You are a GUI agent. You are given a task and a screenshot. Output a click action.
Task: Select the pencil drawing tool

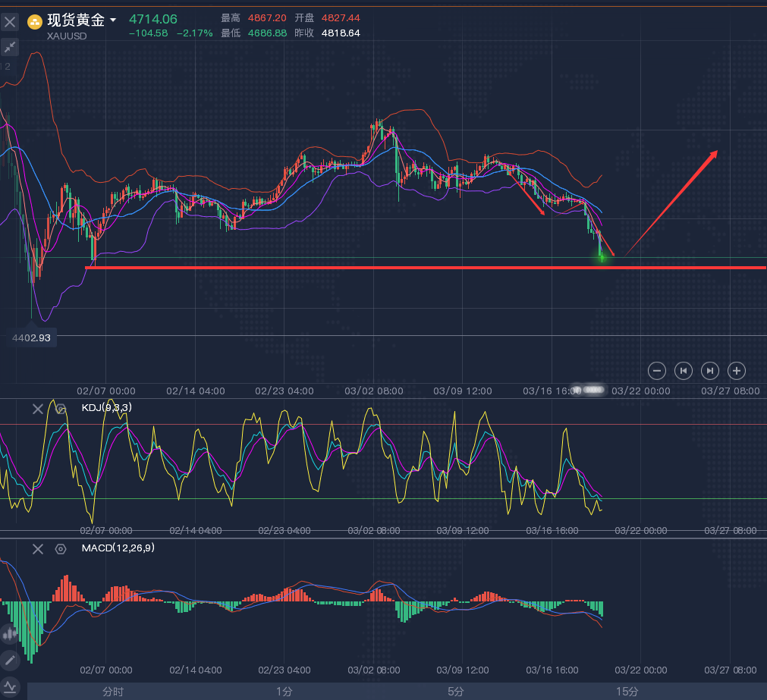tap(10, 660)
